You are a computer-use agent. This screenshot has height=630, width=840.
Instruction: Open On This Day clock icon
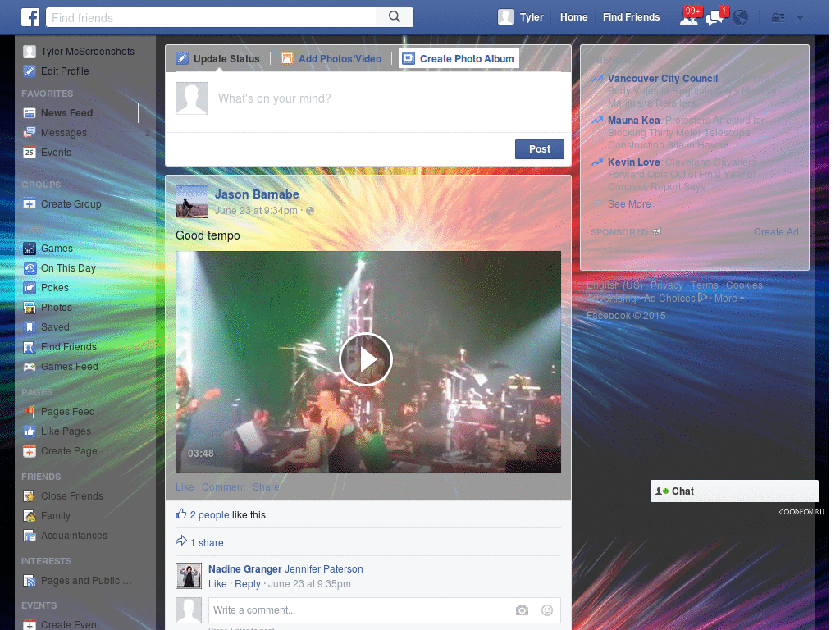click(30, 268)
